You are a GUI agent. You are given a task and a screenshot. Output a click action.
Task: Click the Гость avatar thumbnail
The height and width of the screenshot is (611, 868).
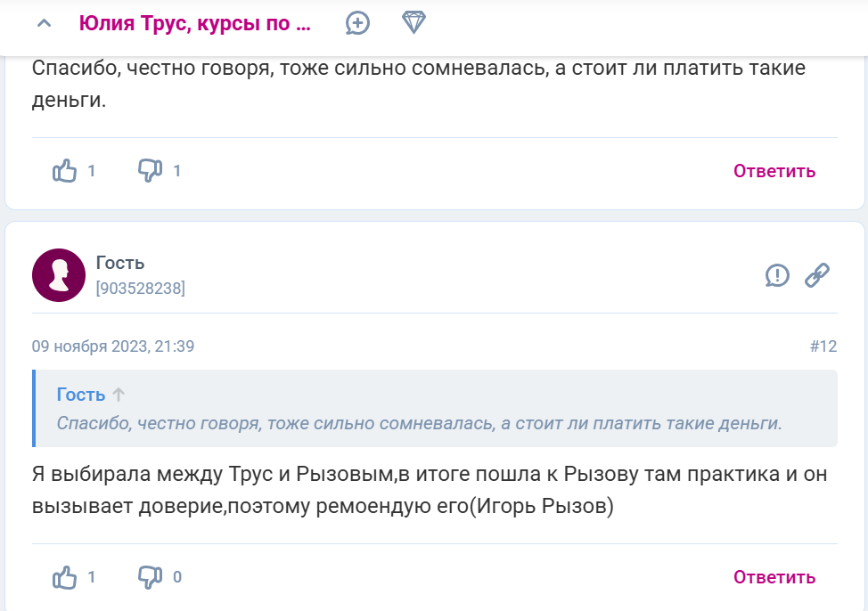(x=59, y=275)
